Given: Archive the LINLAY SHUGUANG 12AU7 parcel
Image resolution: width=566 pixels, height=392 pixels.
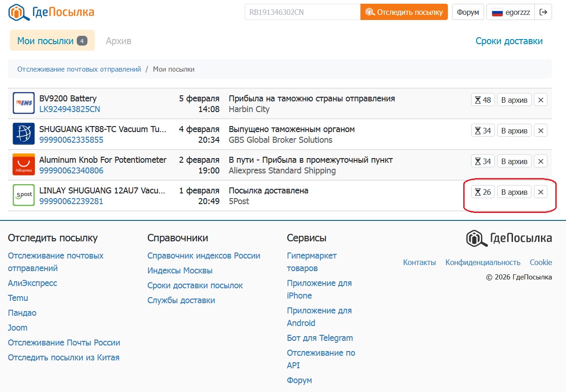Looking at the screenshot, I should click(x=514, y=192).
